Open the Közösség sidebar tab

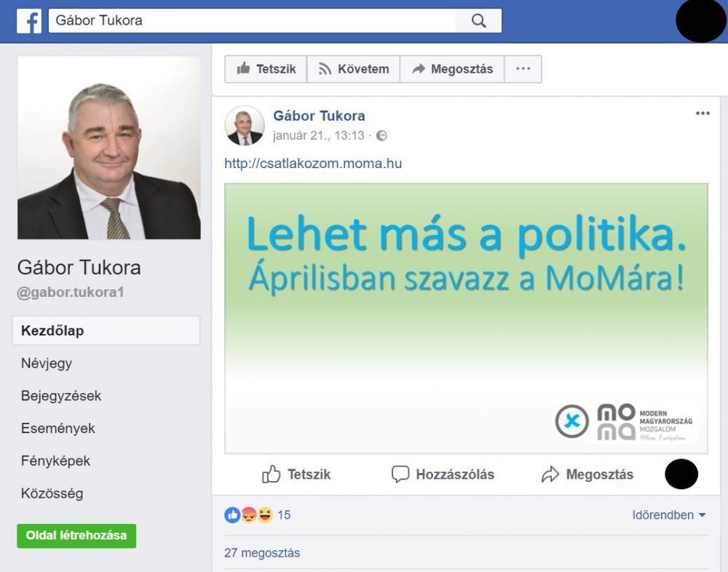52,493
